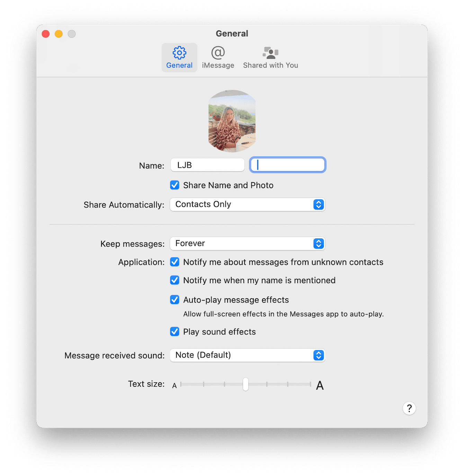Screen dimensions: 464x476
Task: Click the name field containing LJB
Action: click(x=207, y=165)
